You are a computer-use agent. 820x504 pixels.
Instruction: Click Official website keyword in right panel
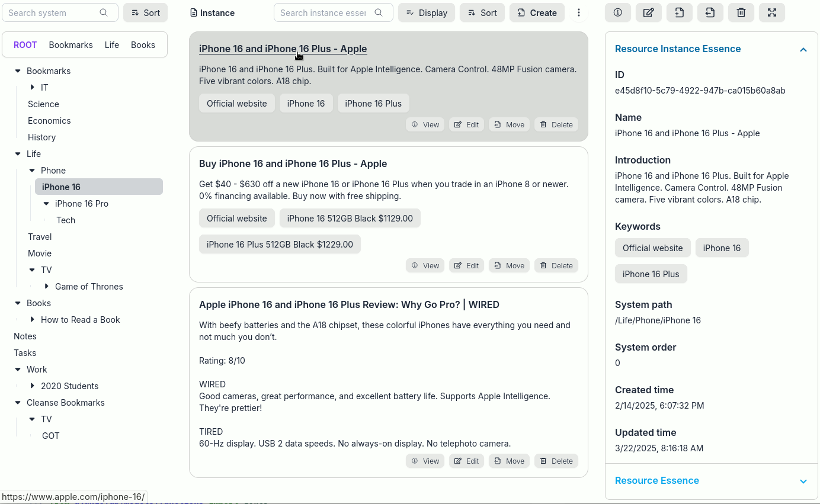(653, 248)
